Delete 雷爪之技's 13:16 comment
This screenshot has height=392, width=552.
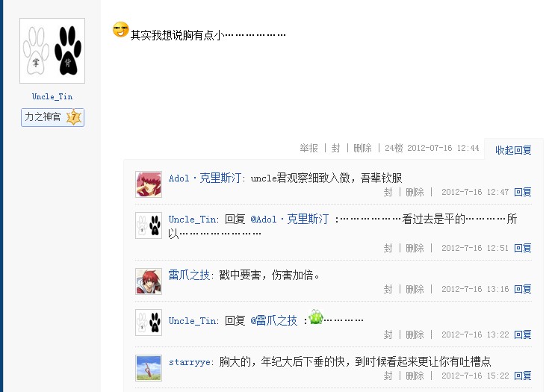415,289
